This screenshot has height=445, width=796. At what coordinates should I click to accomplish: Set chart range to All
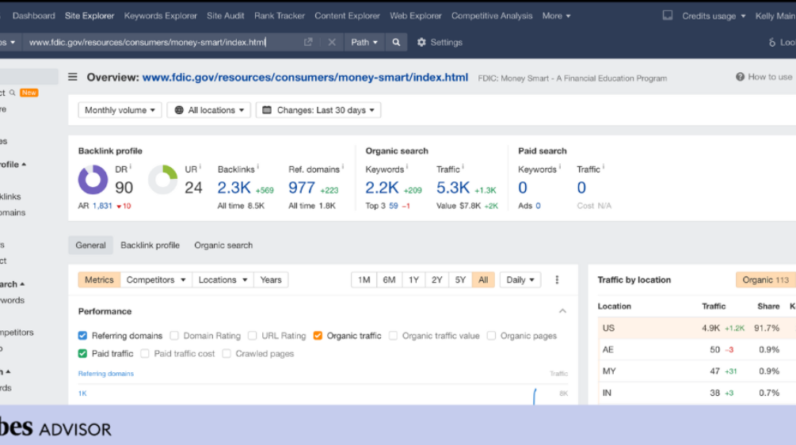pos(483,280)
